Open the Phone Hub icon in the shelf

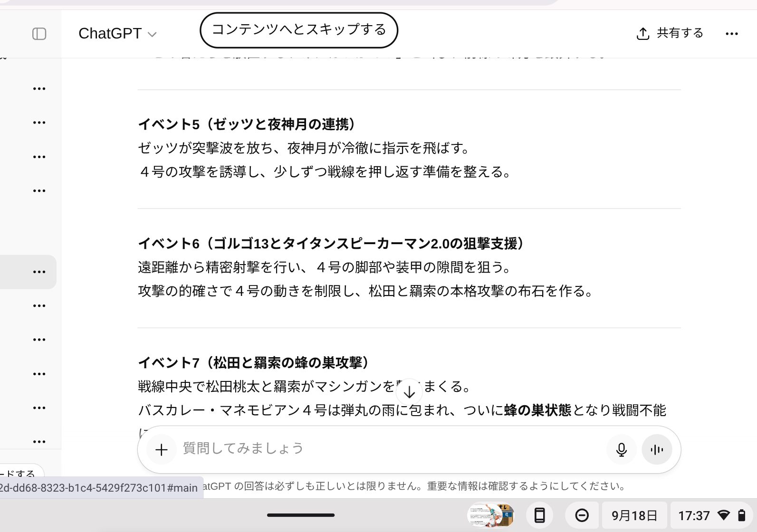540,515
